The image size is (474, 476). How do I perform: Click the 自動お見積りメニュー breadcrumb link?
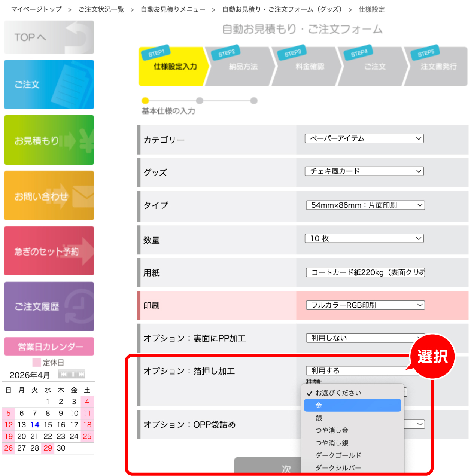[x=173, y=9]
